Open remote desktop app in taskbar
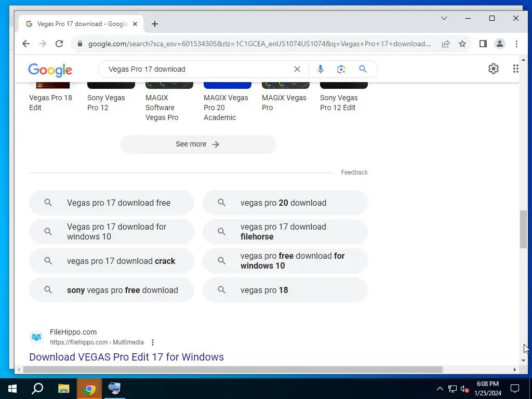 [114, 389]
